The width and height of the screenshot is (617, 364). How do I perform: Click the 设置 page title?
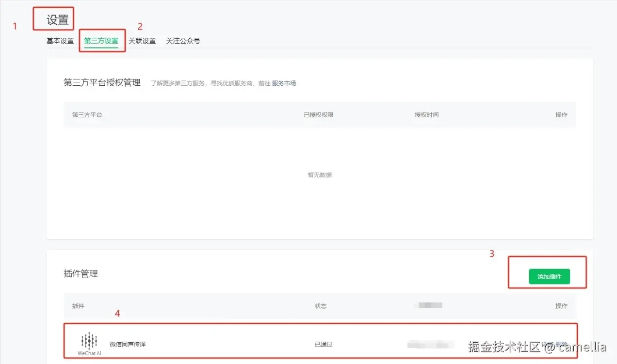tap(58, 20)
